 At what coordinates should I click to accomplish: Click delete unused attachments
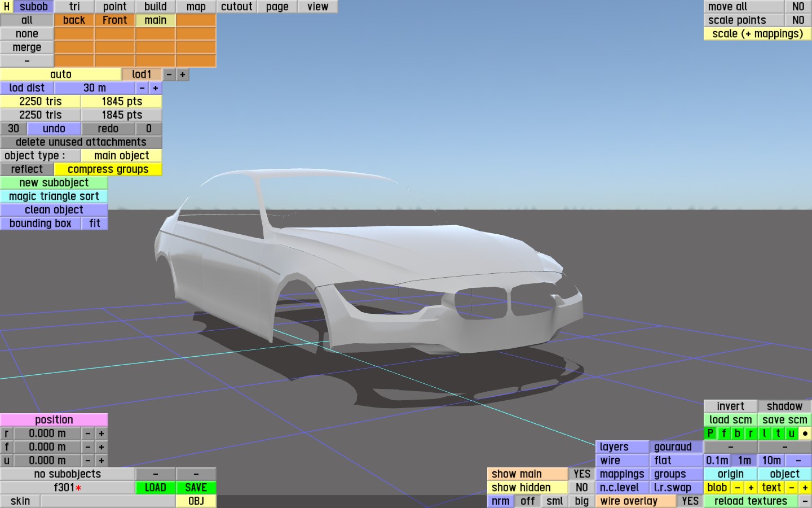[81, 142]
